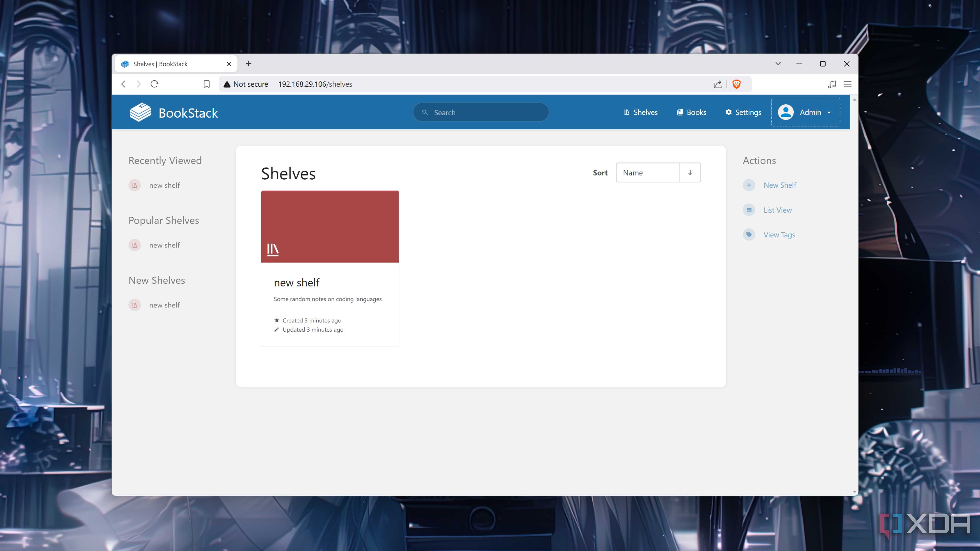Focus the Search input field
980x551 pixels.
click(x=481, y=112)
